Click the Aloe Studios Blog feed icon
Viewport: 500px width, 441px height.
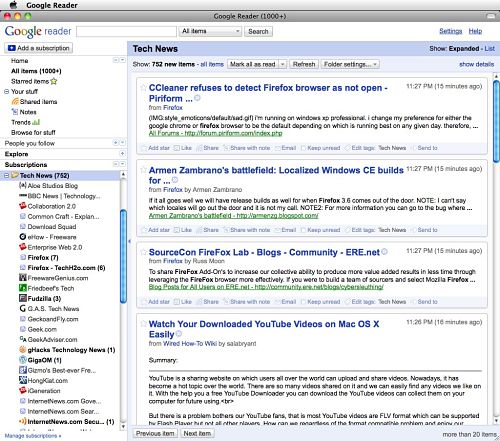click(x=23, y=185)
